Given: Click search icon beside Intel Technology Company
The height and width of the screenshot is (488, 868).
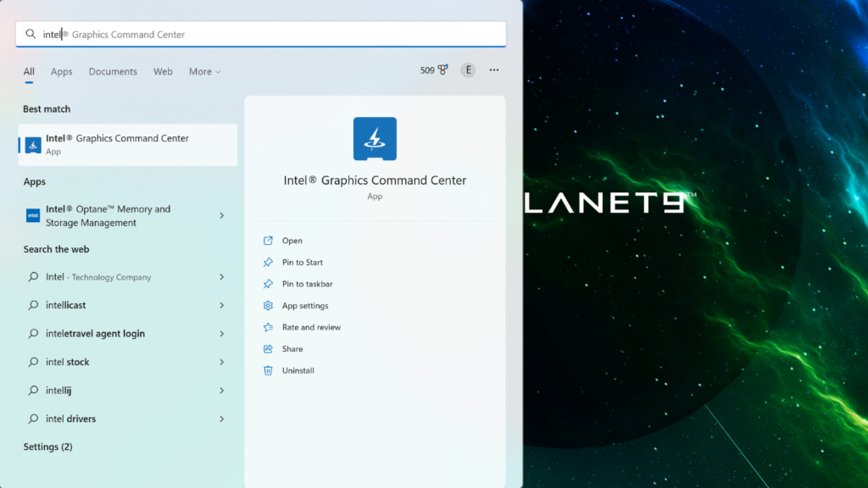Looking at the screenshot, I should 33,277.
